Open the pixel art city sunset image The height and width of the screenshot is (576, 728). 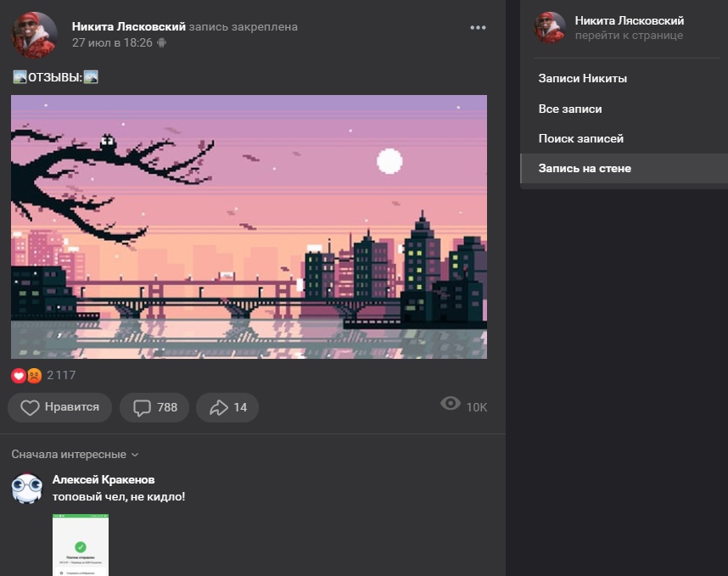[249, 226]
